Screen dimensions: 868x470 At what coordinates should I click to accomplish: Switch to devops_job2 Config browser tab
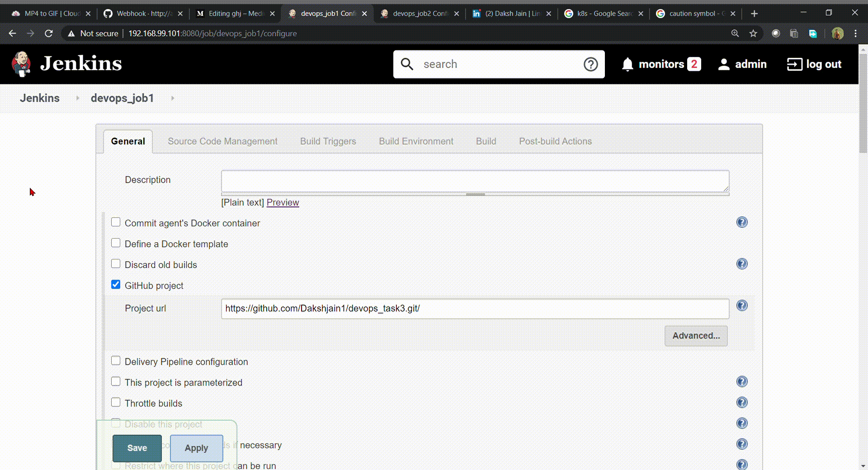tap(420, 14)
